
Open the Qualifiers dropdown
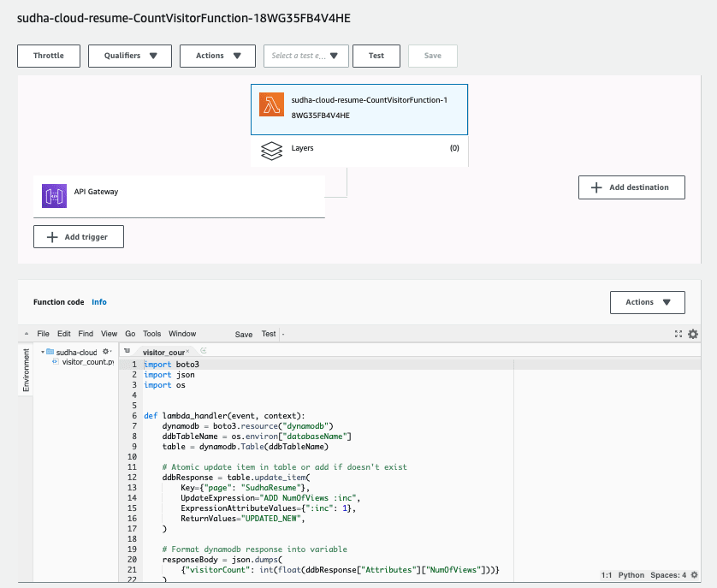[130, 56]
